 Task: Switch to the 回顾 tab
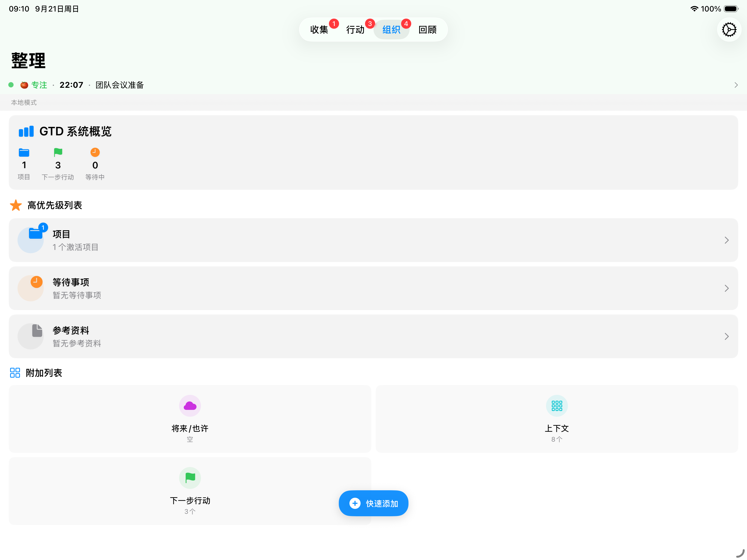click(428, 30)
